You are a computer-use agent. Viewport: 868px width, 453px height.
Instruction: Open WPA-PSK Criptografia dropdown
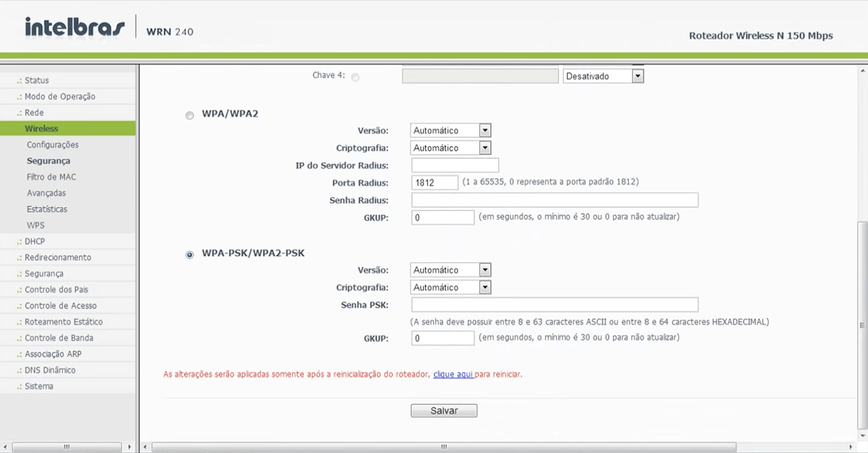pos(451,288)
